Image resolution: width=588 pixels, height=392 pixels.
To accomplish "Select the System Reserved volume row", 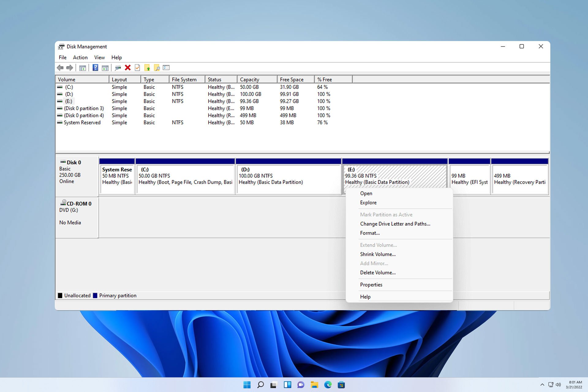I will pyautogui.click(x=82, y=123).
